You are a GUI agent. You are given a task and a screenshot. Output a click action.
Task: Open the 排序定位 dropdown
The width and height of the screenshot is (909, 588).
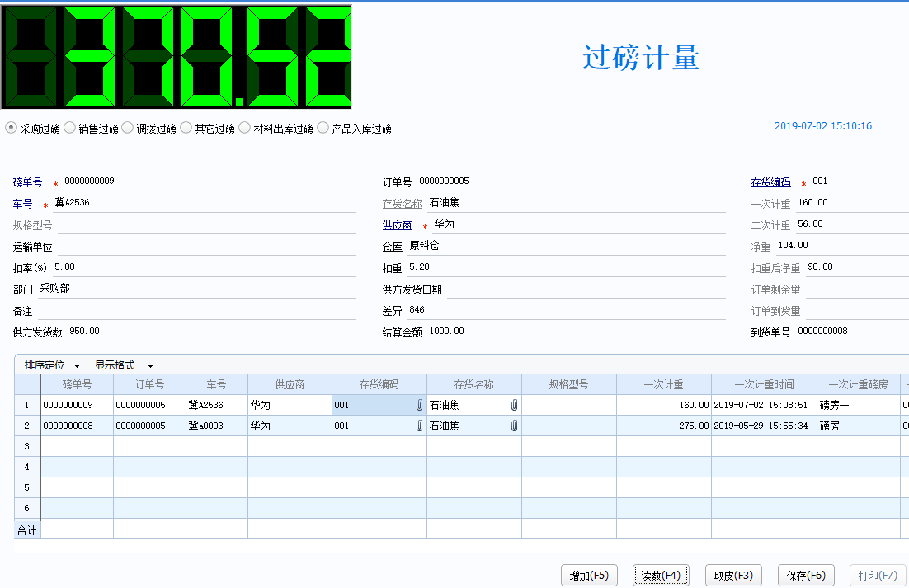pos(52,365)
